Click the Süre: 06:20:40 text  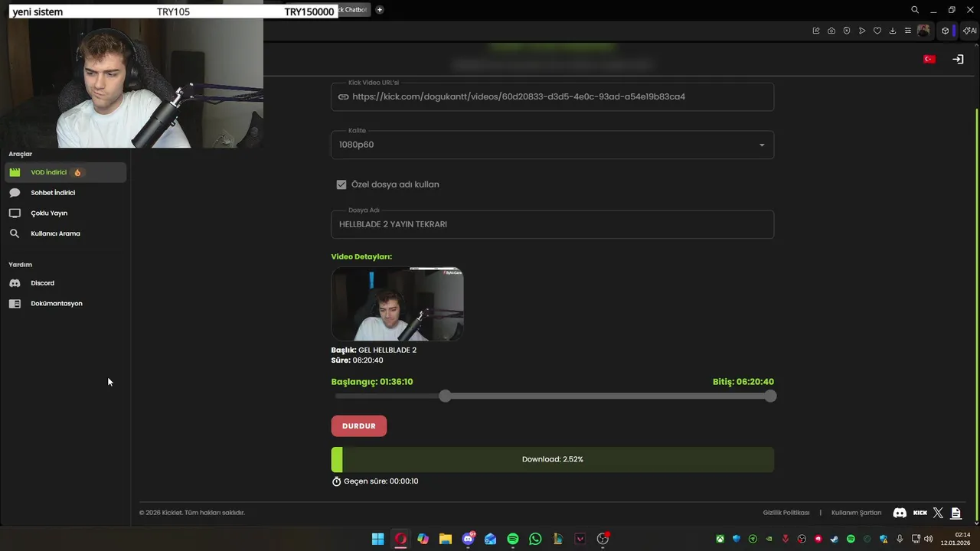(358, 360)
